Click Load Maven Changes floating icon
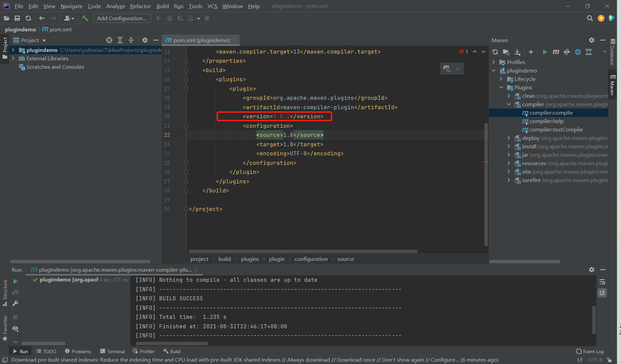The width and height of the screenshot is (621, 364). click(x=447, y=68)
